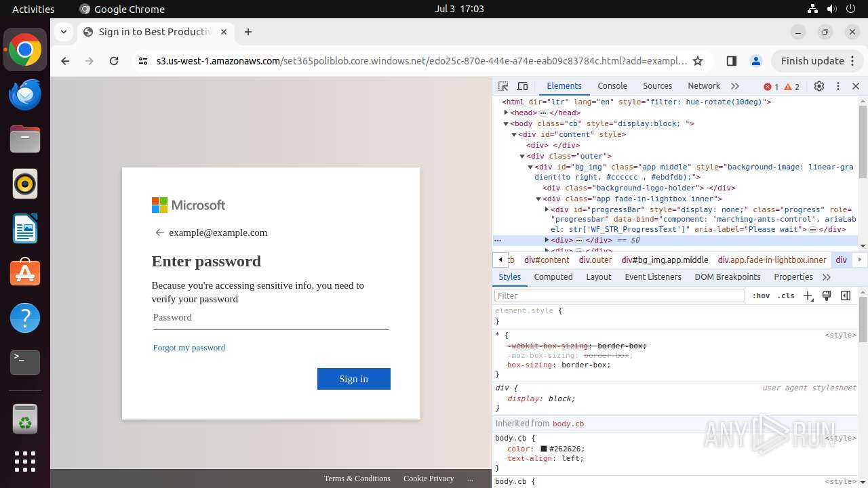Go back with browser back arrow
Viewport: 868px width, 488px height.
pos(65,61)
